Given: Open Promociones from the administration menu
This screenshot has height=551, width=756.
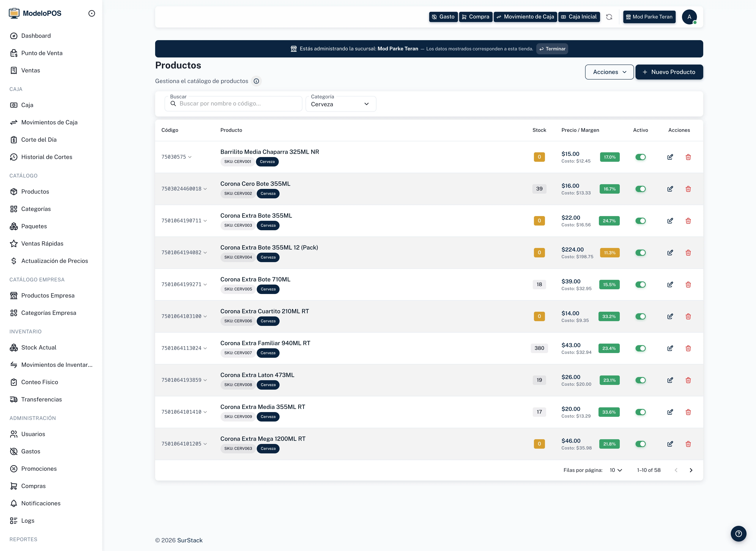Looking at the screenshot, I should 39,469.
